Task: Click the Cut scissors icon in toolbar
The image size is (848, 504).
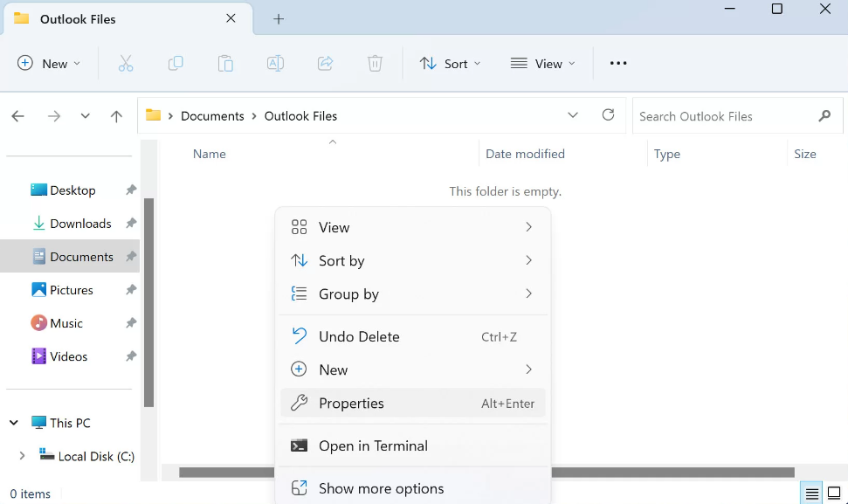Action: point(126,63)
